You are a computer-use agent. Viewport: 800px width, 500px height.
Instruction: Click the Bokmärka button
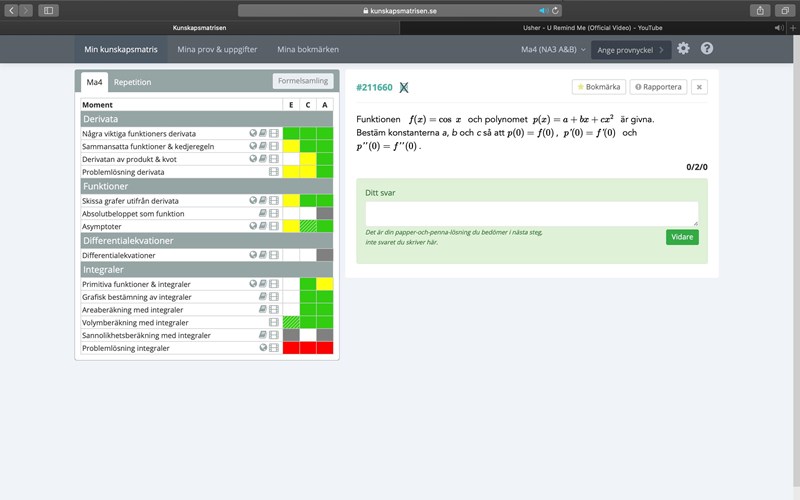[x=598, y=87]
